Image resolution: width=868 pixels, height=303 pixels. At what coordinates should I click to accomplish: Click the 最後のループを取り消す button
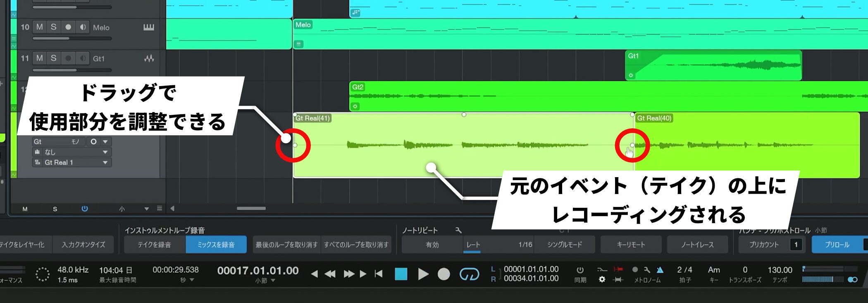[286, 245]
